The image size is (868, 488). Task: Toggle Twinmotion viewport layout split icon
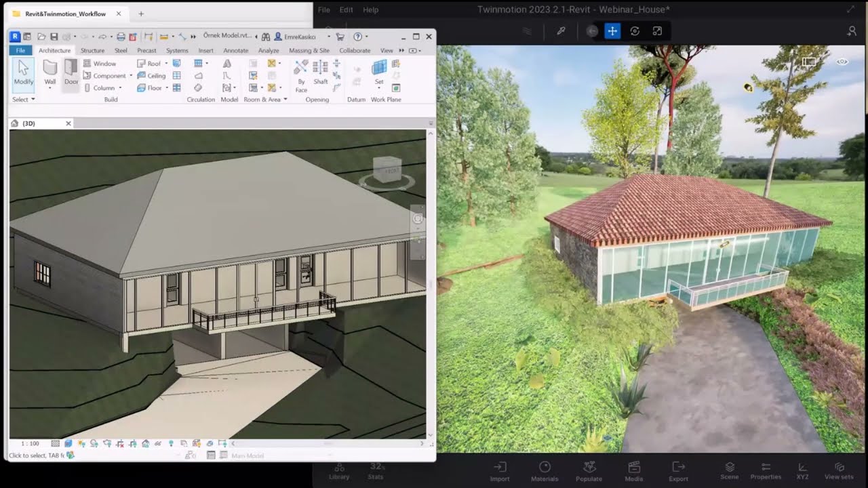[809, 62]
